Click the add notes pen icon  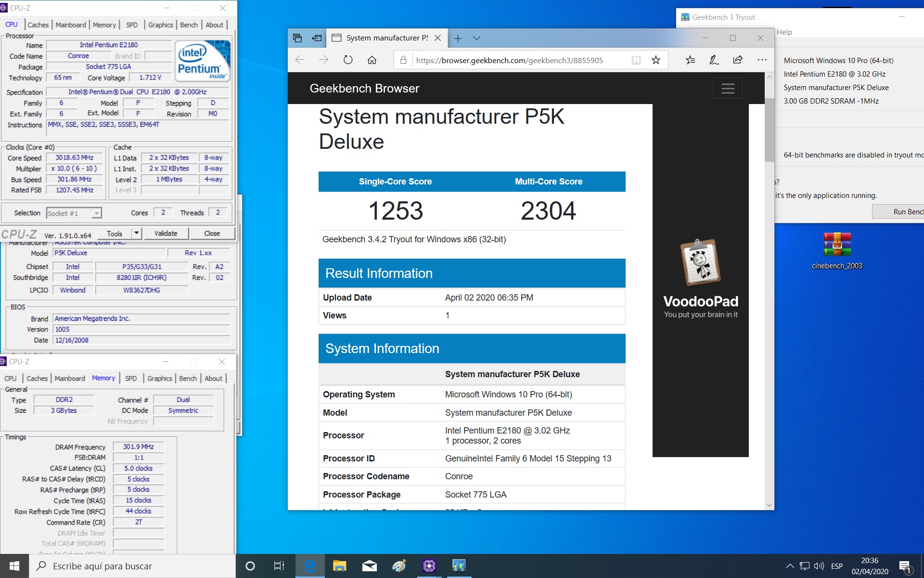[714, 60]
